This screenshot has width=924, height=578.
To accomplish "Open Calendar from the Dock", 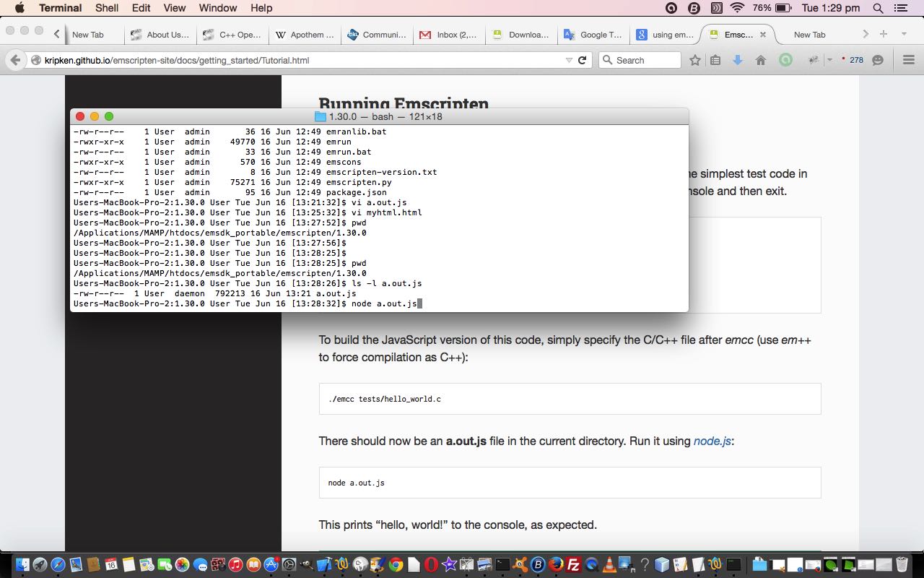I will click(111, 565).
